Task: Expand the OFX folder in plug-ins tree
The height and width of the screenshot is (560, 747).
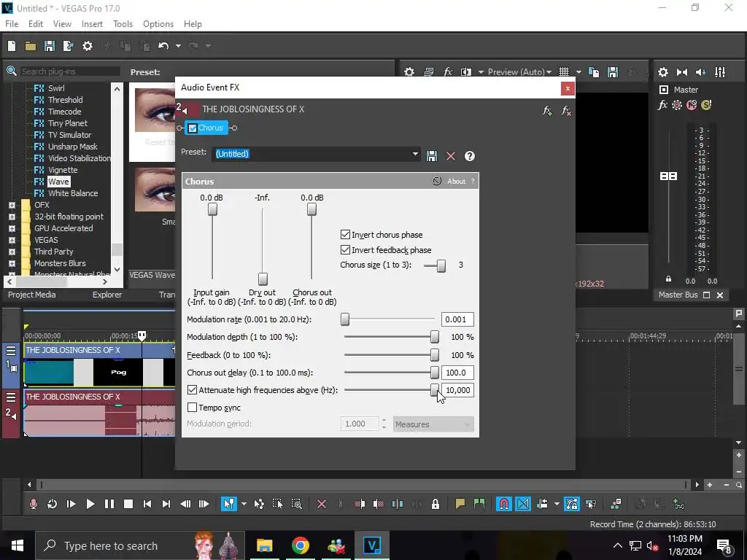Action: pyautogui.click(x=12, y=205)
